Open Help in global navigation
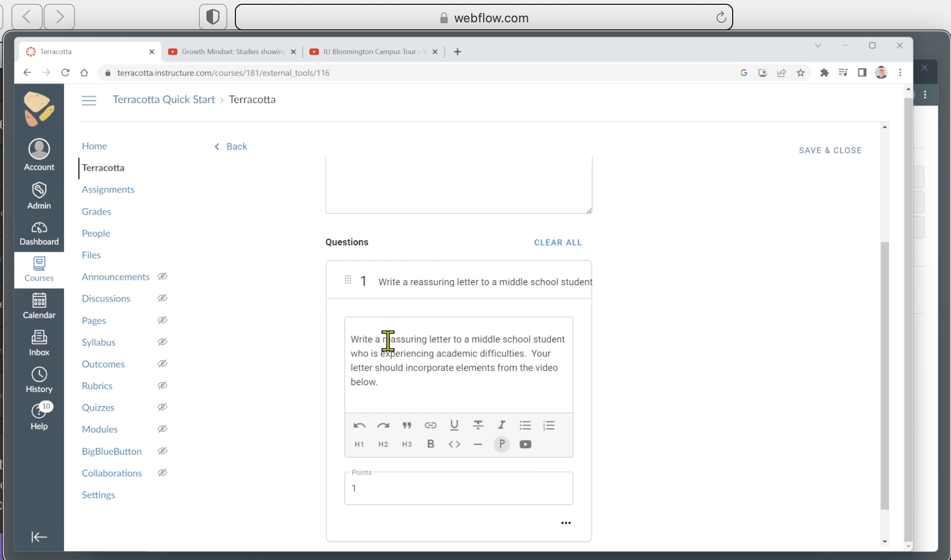The image size is (951, 560). point(39,417)
